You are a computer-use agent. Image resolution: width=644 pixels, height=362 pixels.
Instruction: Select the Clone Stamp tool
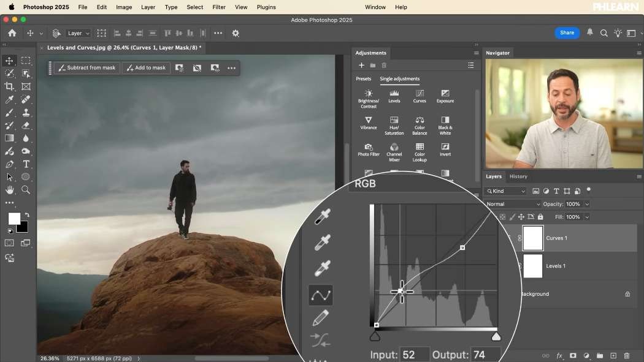coord(26,112)
